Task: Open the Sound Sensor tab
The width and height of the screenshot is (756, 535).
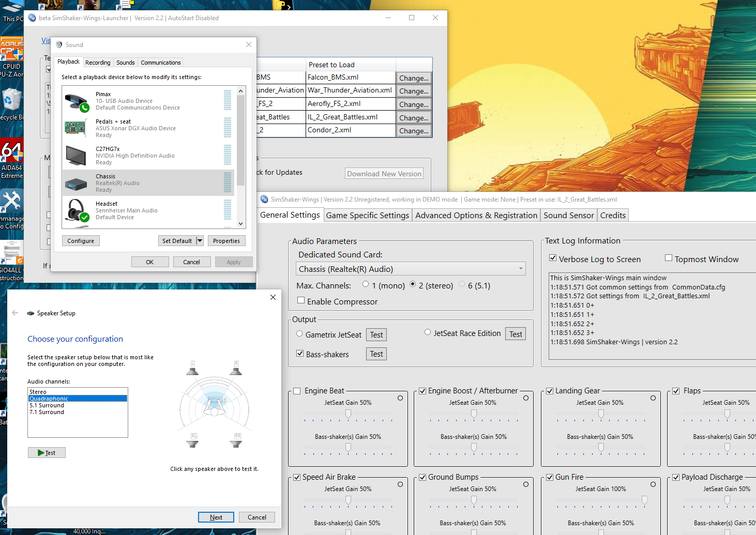Action: click(x=569, y=215)
